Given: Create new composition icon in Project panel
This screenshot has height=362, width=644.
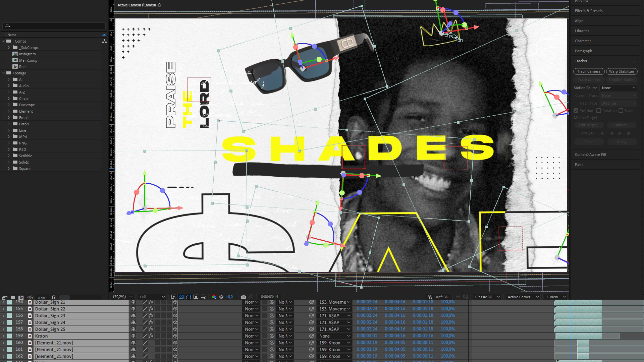Looking at the screenshot, I should (x=21, y=297).
